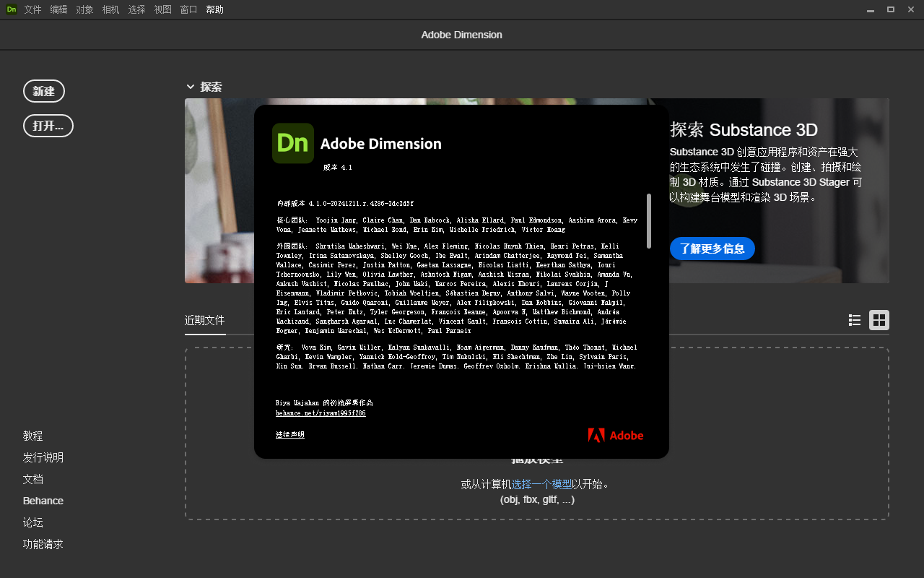This screenshot has height=578, width=924.
Task: Switch to grid view of recent files
Action: pos(879,319)
